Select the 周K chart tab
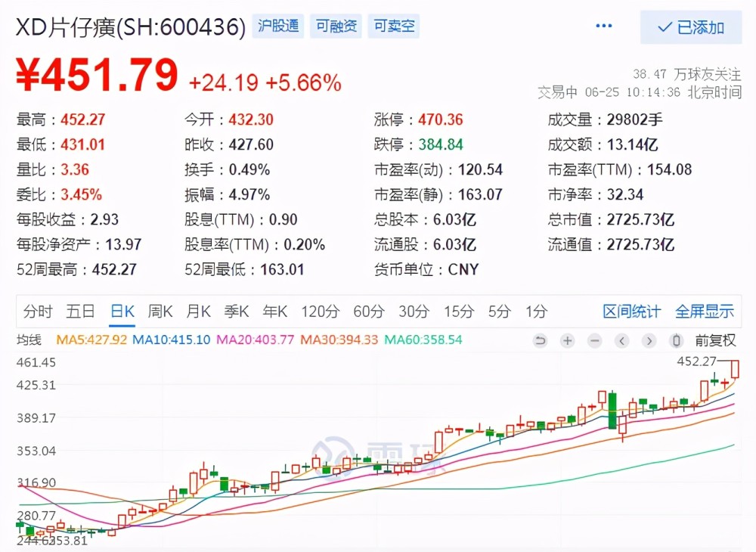Image resolution: width=756 pixels, height=552 pixels. click(x=160, y=312)
